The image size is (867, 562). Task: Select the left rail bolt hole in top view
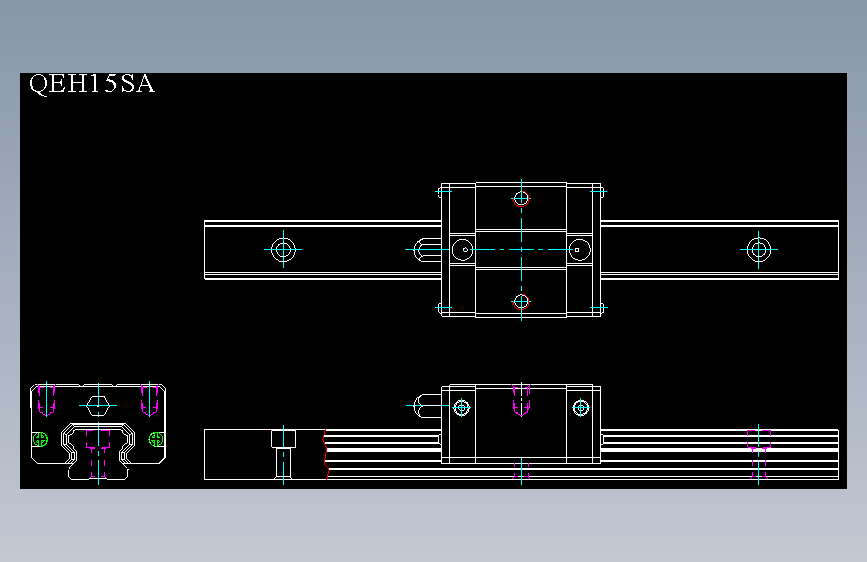click(283, 249)
